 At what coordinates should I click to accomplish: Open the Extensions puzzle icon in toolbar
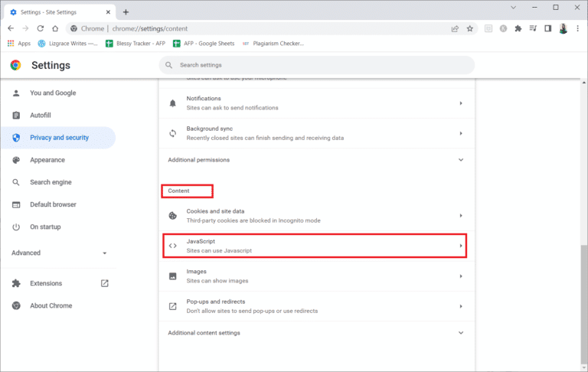[x=518, y=28]
